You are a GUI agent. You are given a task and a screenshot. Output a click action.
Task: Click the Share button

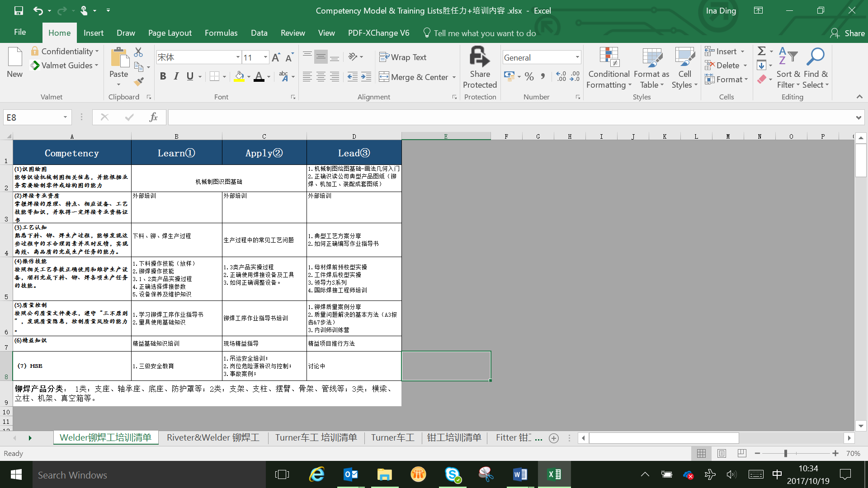[x=848, y=33]
